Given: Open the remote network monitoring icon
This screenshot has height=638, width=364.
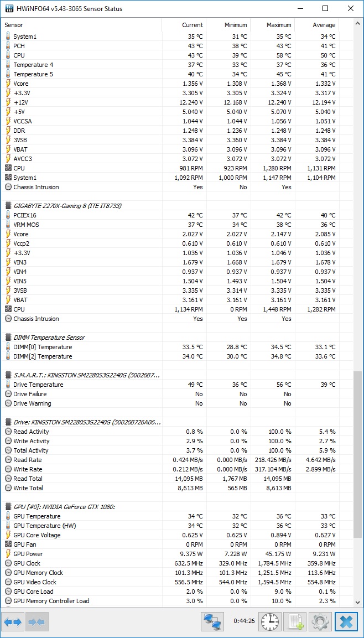Looking at the screenshot, I should (x=213, y=622).
